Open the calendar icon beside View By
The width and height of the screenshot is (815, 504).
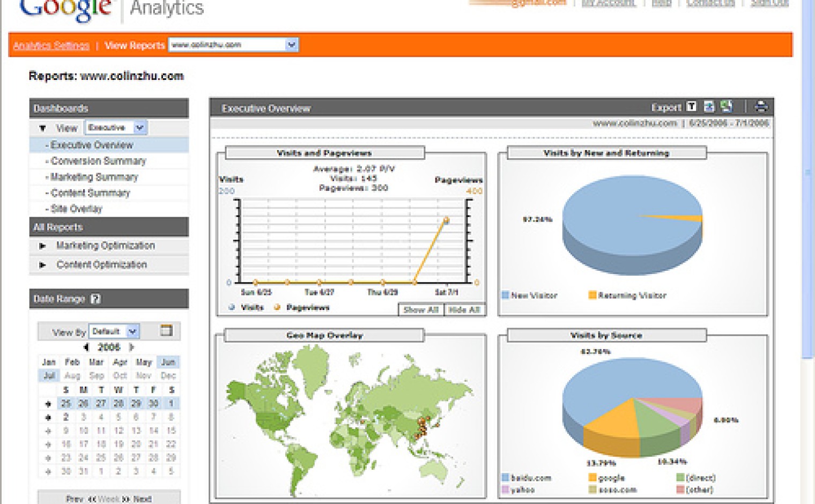166,330
